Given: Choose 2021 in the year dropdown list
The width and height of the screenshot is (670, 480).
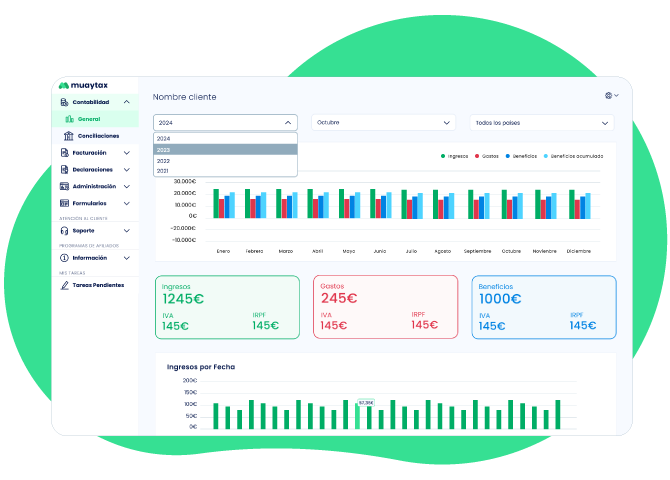Looking at the screenshot, I should coord(225,171).
